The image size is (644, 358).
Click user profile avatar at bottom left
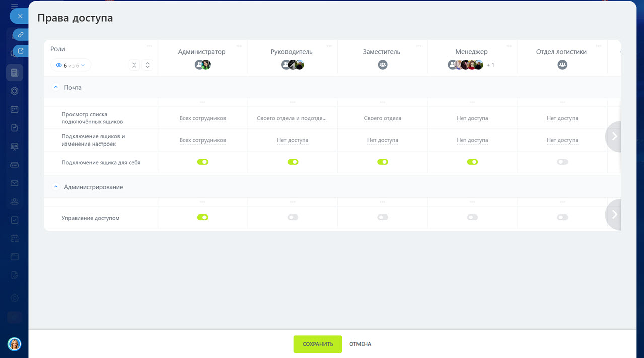coord(14,344)
